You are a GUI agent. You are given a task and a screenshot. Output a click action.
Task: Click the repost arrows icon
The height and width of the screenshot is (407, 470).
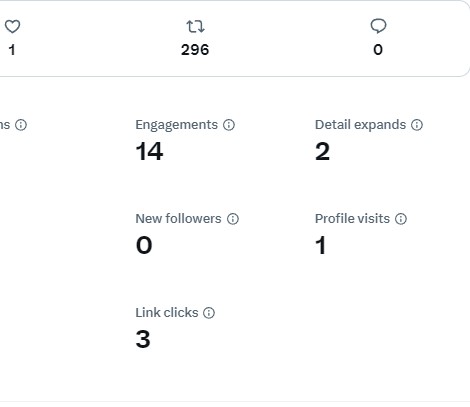click(x=195, y=27)
